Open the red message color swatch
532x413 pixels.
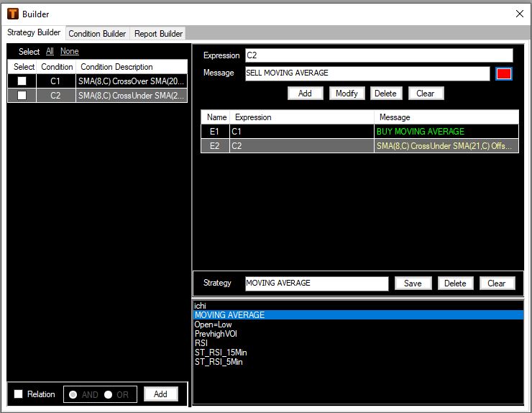pos(503,73)
